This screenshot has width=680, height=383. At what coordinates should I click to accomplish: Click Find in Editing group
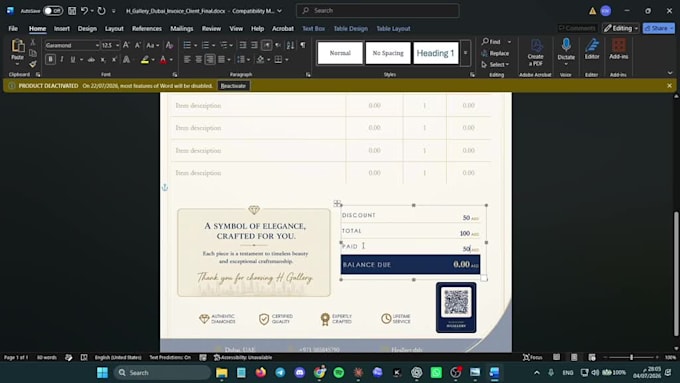point(491,42)
